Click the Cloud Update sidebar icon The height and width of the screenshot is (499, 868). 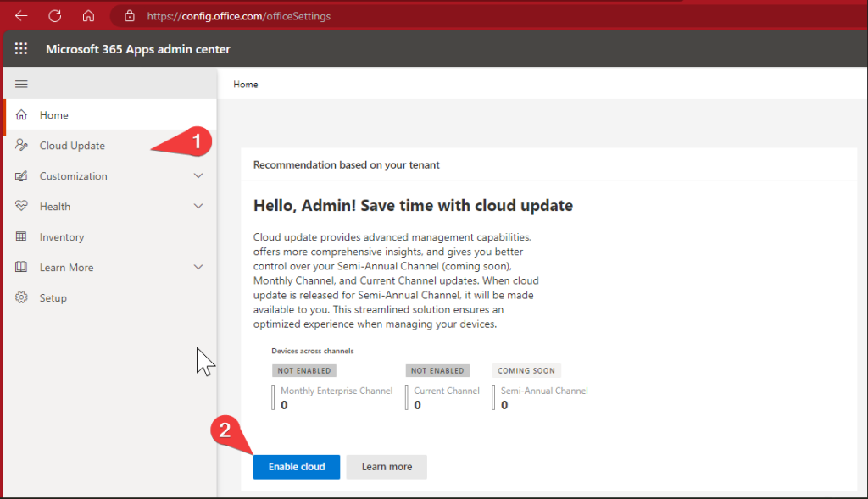tap(21, 145)
